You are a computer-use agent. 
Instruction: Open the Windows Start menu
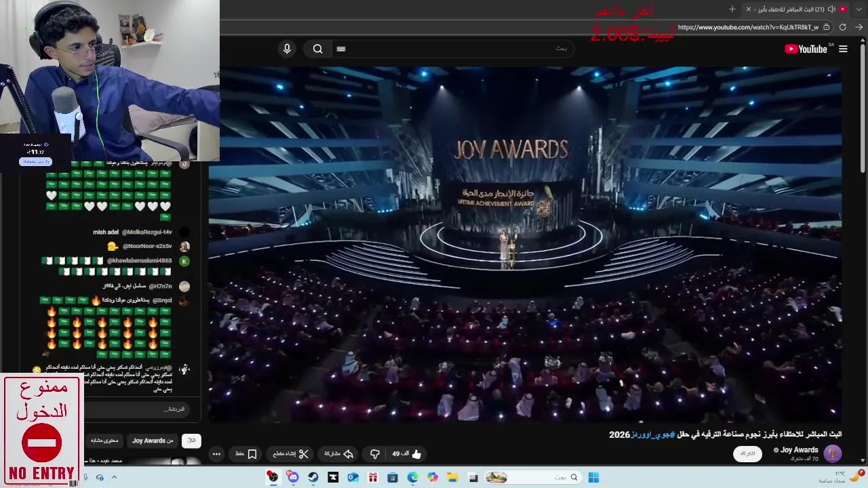coord(593,478)
